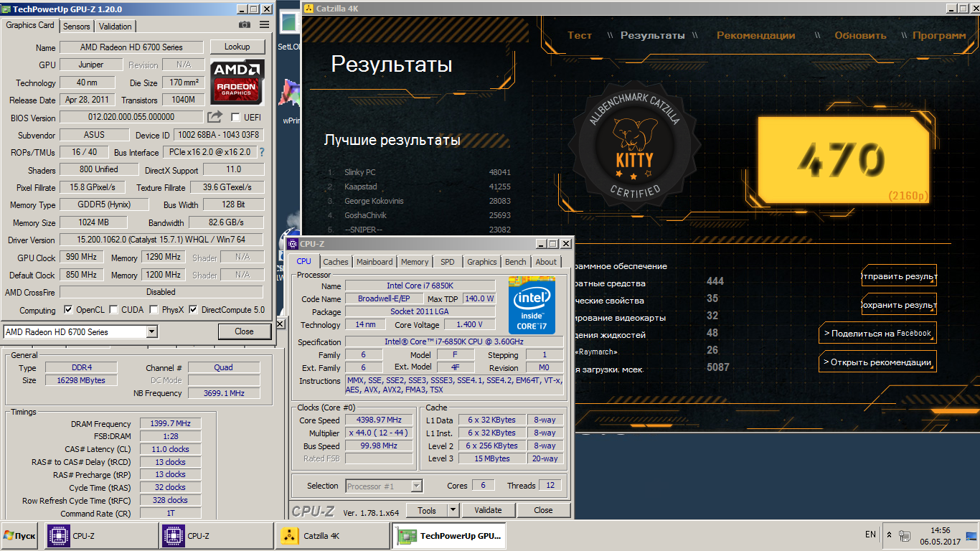
Task: Click the CPU-Z title bar app icon
Action: 293,244
